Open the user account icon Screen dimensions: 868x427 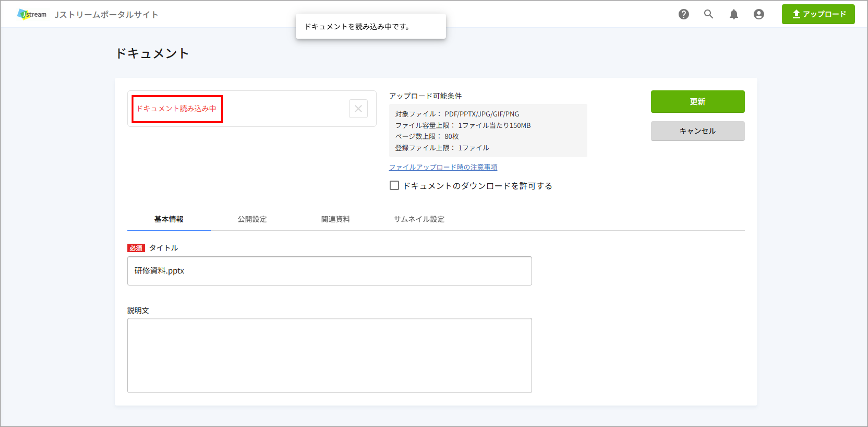coord(758,14)
